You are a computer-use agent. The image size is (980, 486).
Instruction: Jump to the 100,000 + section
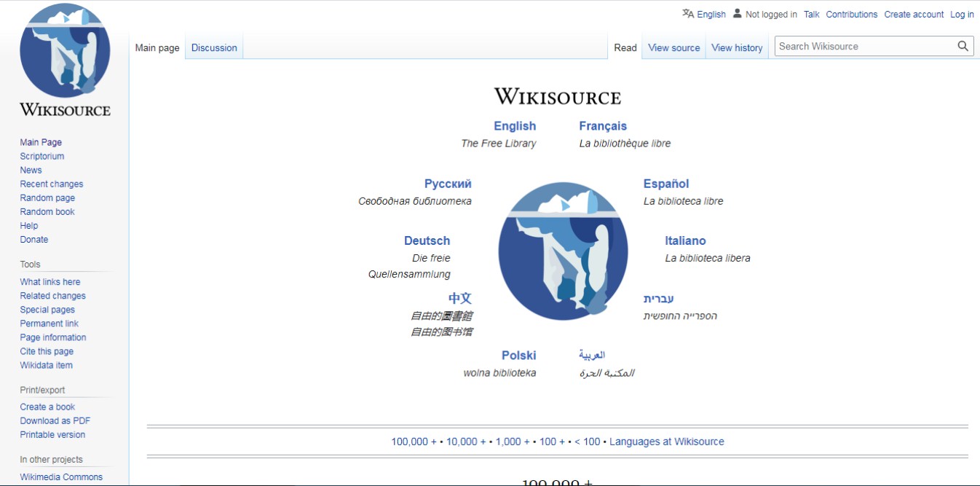point(414,442)
